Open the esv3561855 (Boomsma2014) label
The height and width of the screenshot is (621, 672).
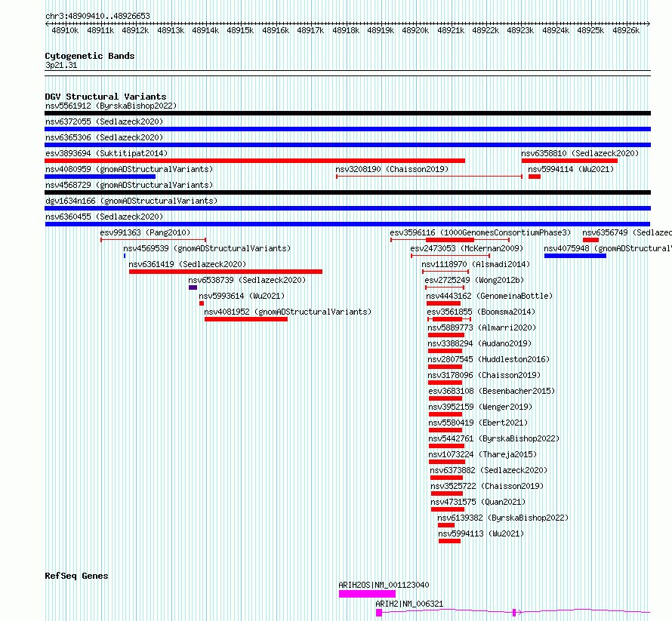481,312
